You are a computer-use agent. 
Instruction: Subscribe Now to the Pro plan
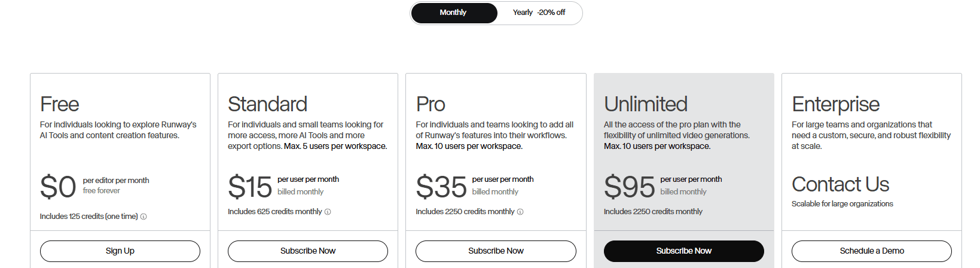[x=496, y=251]
